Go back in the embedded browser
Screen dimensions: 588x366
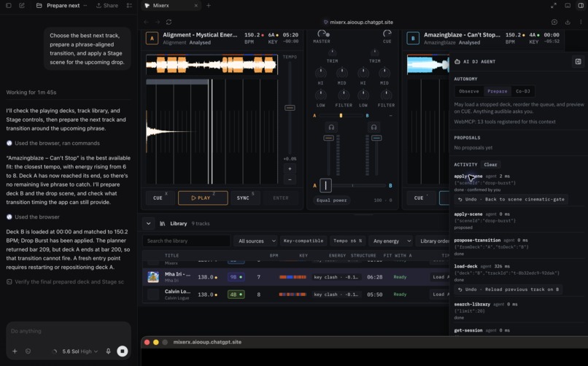(x=146, y=22)
